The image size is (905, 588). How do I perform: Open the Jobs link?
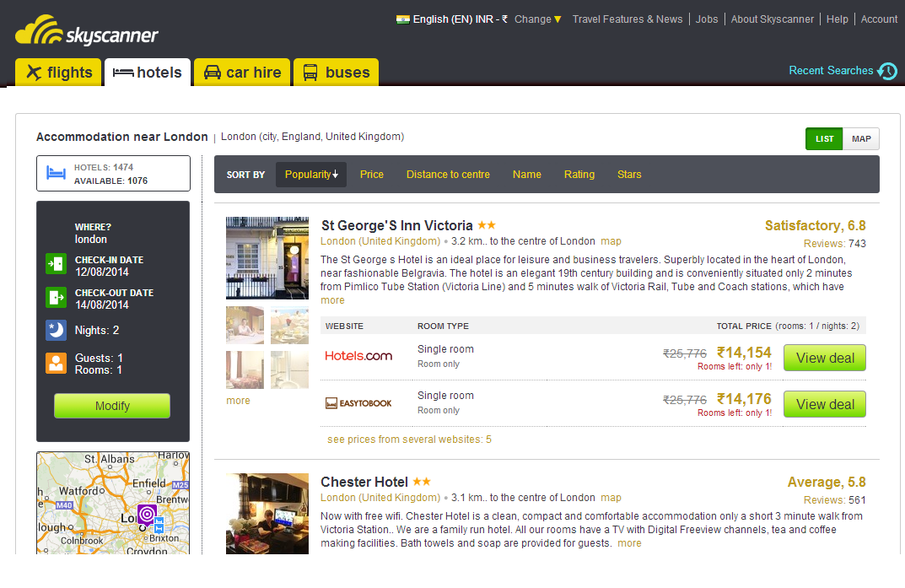point(707,19)
